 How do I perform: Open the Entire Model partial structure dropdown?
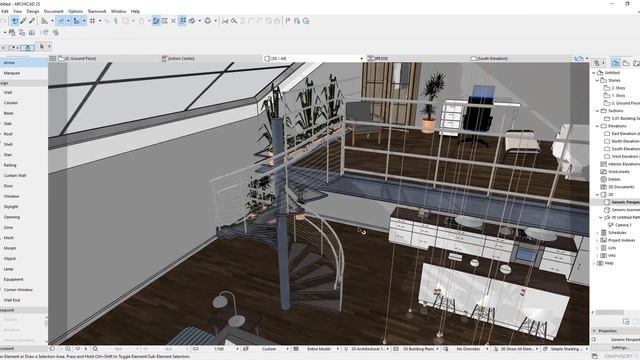click(319, 349)
